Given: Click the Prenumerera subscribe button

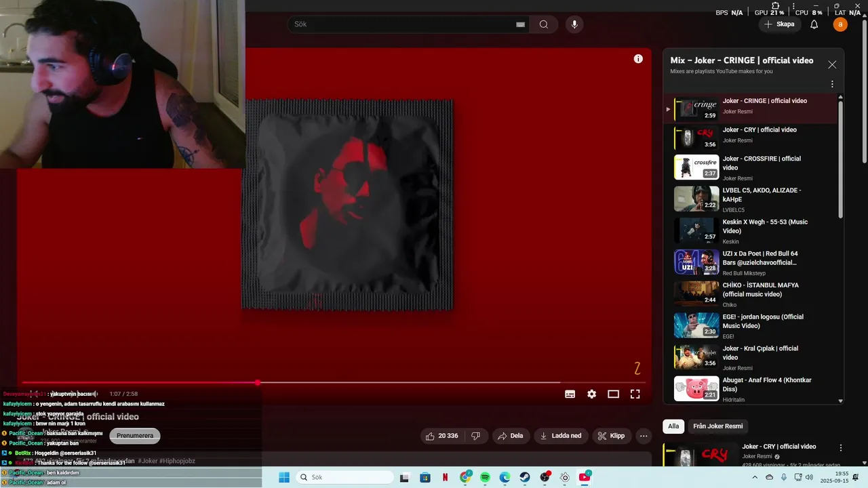Looking at the screenshot, I should (135, 436).
